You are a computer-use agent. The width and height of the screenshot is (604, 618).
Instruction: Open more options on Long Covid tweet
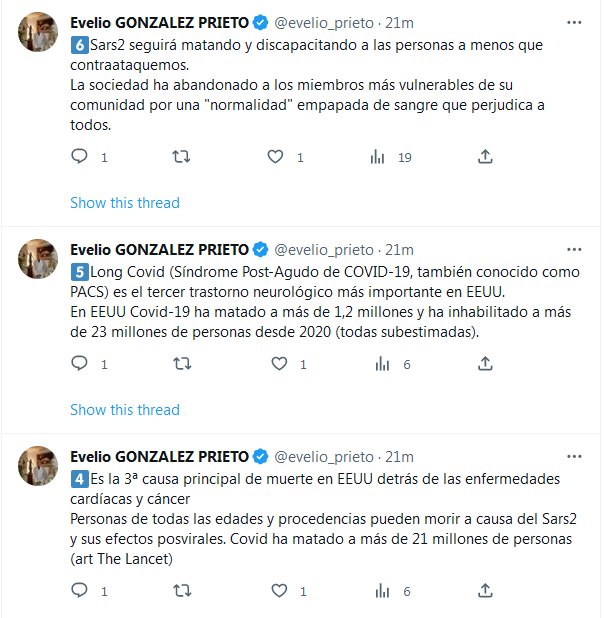[570, 249]
